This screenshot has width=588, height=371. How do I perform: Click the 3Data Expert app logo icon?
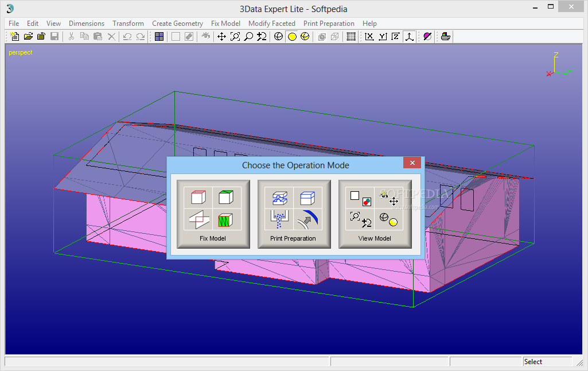point(10,8)
